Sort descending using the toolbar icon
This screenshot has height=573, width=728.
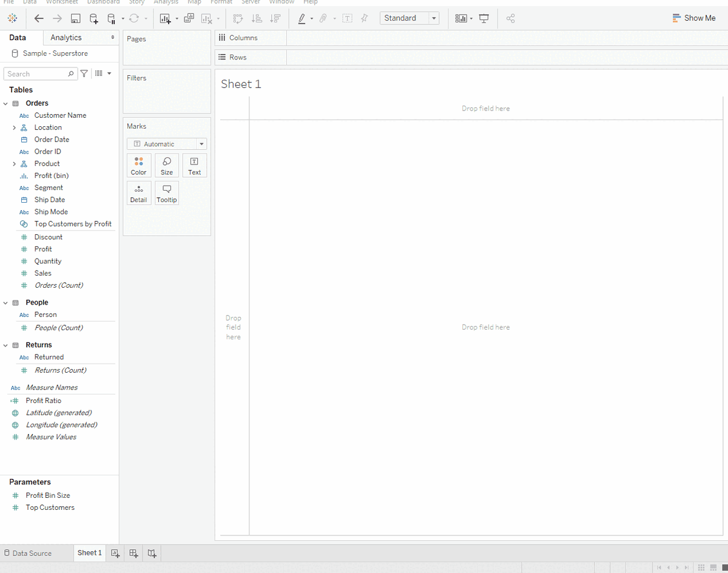coord(275,18)
